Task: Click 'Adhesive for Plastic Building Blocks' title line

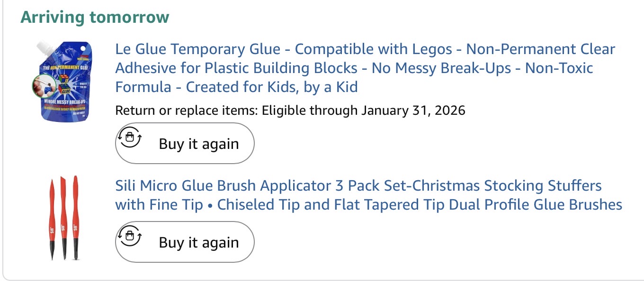Action: point(354,68)
